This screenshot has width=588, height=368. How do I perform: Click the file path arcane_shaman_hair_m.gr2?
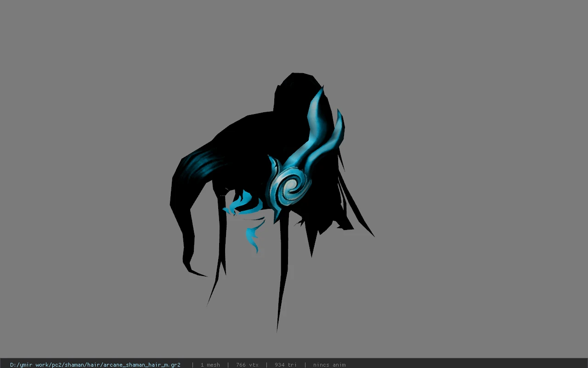click(95, 365)
